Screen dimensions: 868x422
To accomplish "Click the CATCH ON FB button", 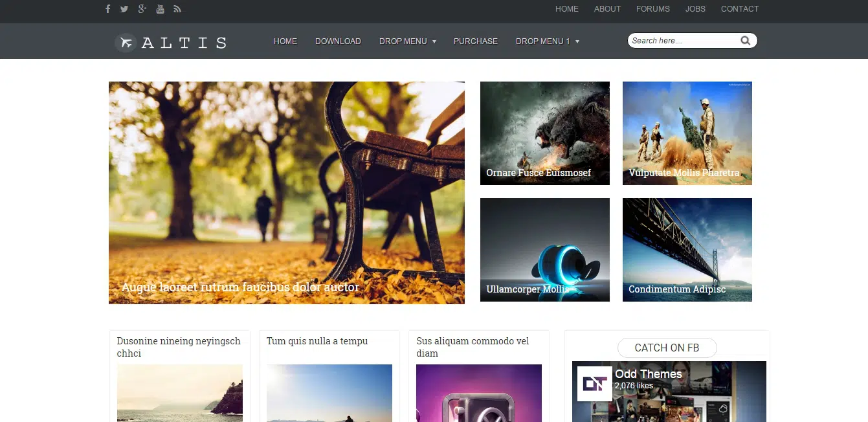I will point(667,348).
